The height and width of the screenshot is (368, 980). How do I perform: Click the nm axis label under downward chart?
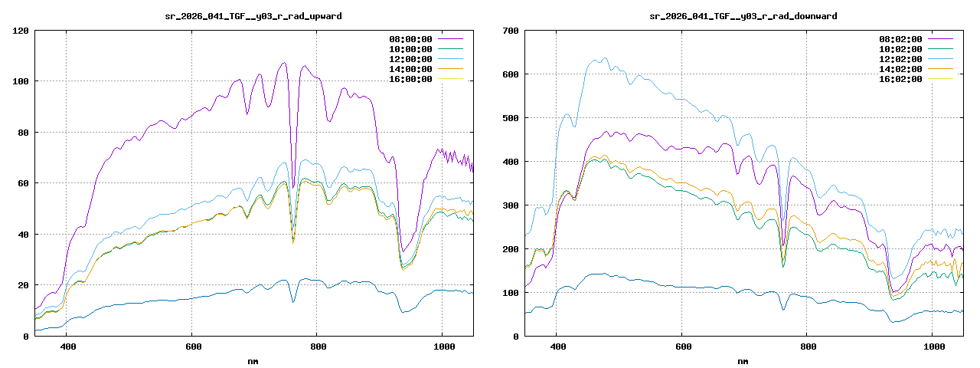point(743,360)
